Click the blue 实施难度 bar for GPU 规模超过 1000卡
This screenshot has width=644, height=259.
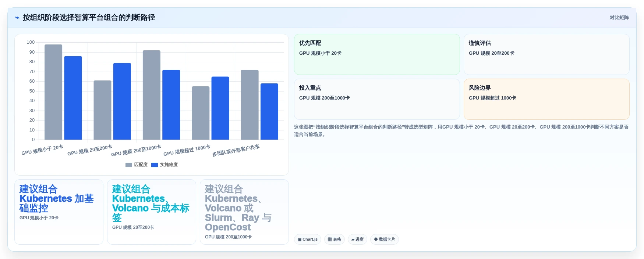click(220, 108)
